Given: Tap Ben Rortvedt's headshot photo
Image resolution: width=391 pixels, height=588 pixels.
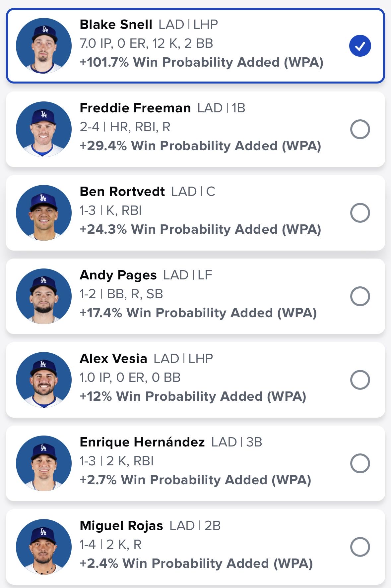Looking at the screenshot, I should (44, 213).
